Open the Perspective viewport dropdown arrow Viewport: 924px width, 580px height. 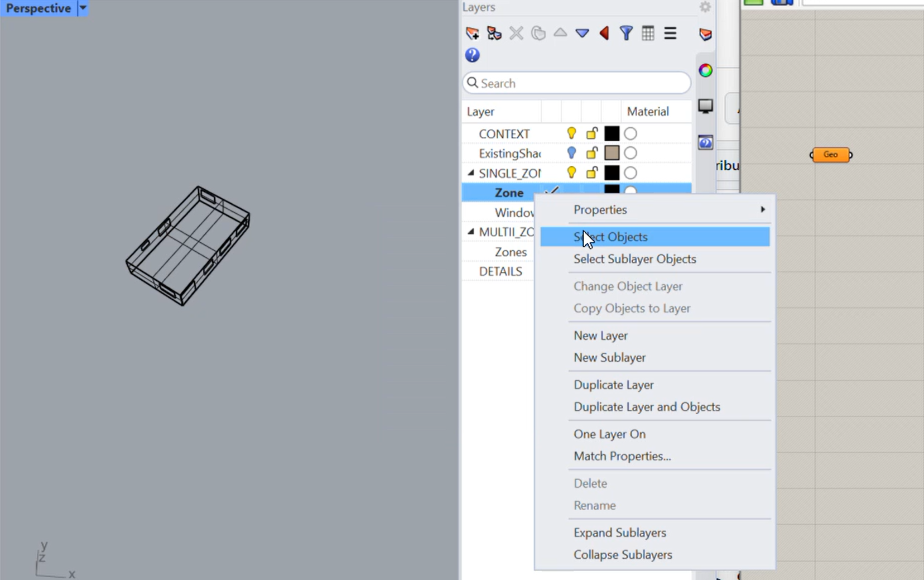[83, 8]
